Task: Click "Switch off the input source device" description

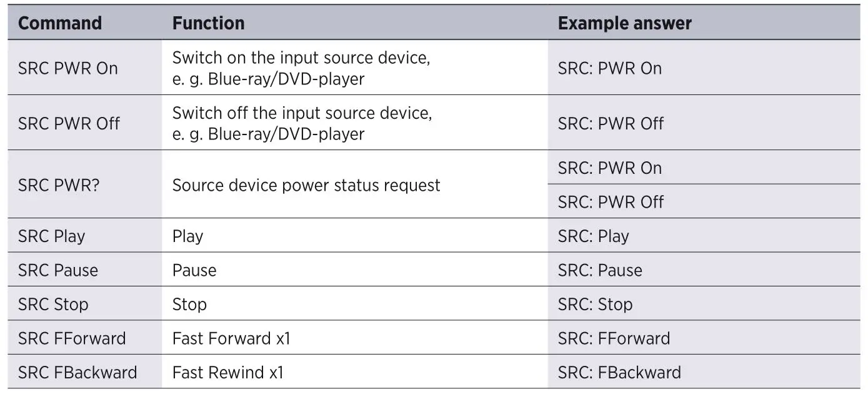Action: click(x=302, y=114)
